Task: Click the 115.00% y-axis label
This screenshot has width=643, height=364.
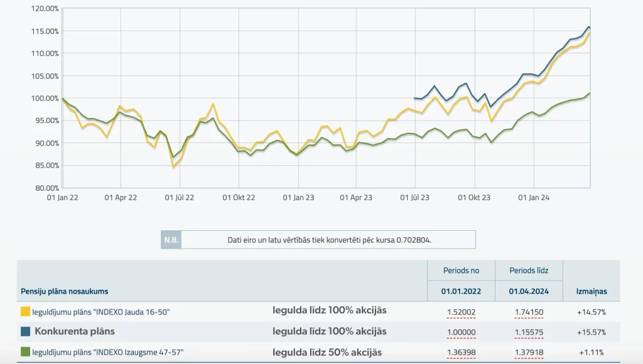Action: click(x=45, y=31)
